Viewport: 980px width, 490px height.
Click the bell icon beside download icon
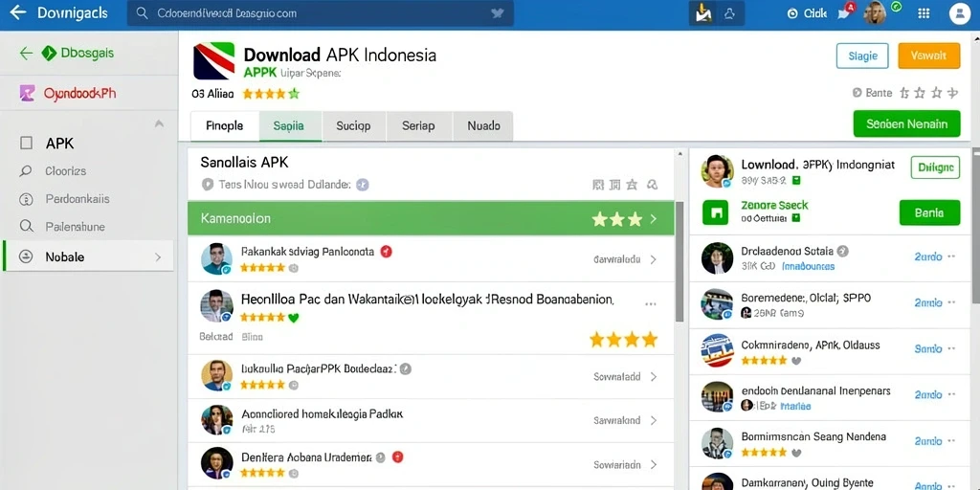tap(728, 13)
